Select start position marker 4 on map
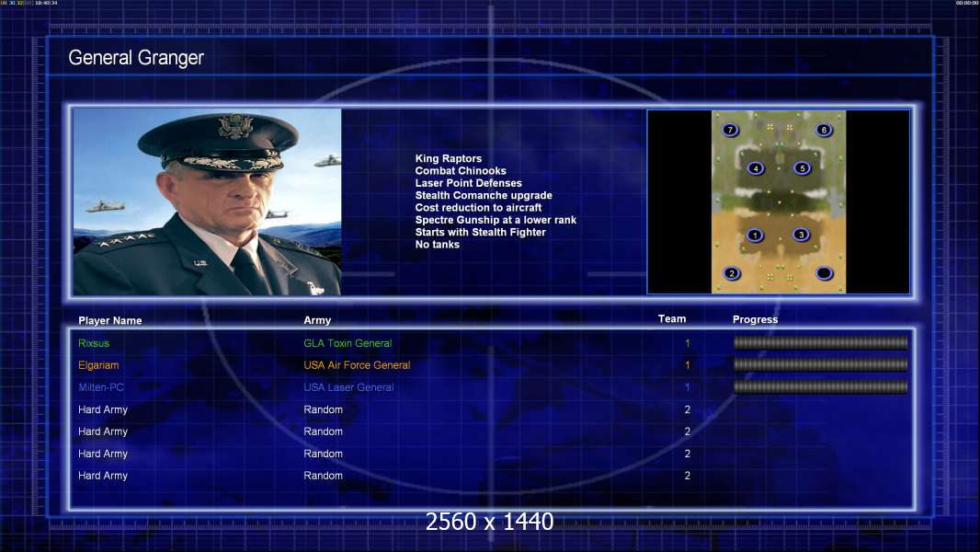The image size is (980, 552). 757,168
